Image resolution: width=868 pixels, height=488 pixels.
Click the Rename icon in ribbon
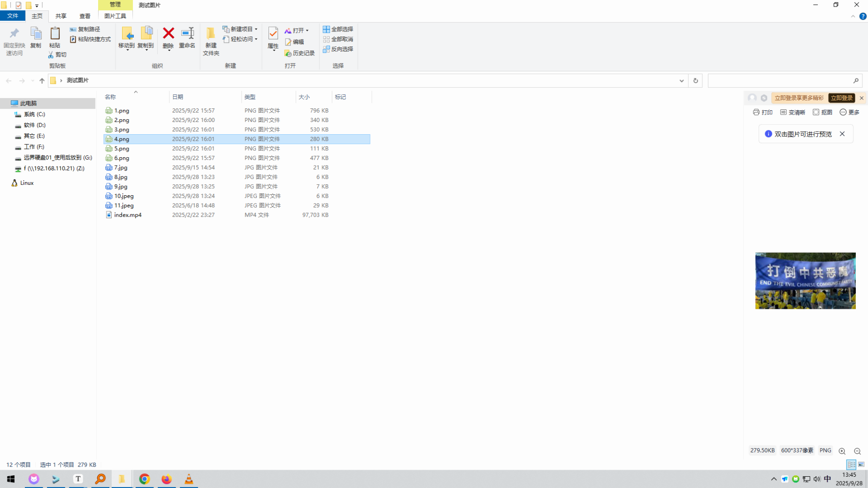pos(187,34)
